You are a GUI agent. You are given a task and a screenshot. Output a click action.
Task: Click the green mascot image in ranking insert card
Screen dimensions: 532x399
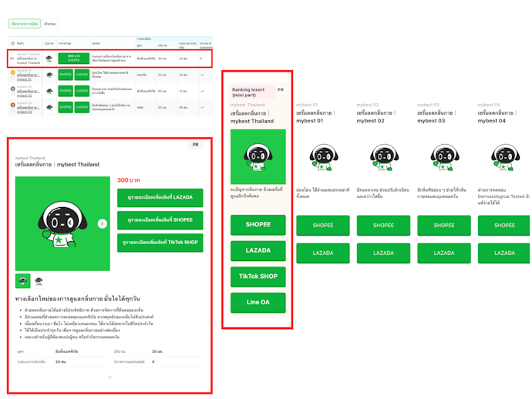[x=258, y=156]
